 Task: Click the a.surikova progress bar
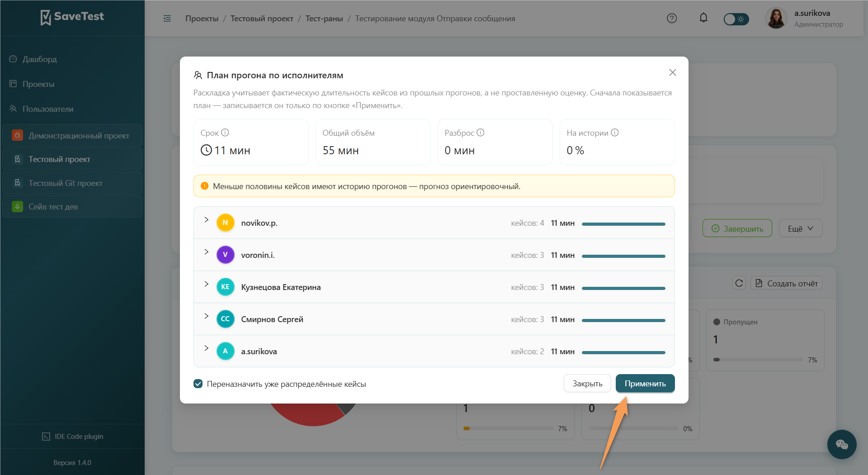(x=623, y=352)
